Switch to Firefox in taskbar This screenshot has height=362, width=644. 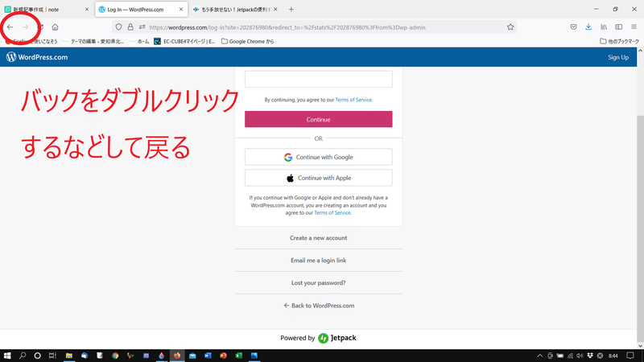177,356
